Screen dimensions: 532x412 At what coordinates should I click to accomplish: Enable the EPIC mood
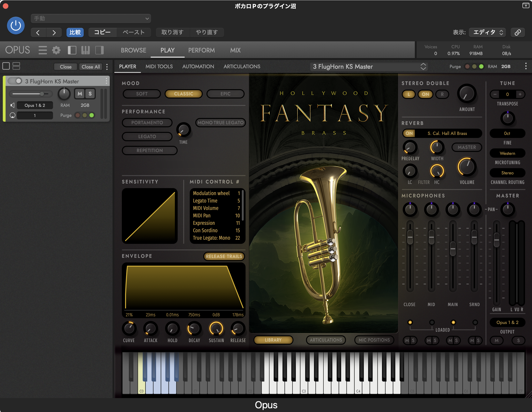coord(226,94)
